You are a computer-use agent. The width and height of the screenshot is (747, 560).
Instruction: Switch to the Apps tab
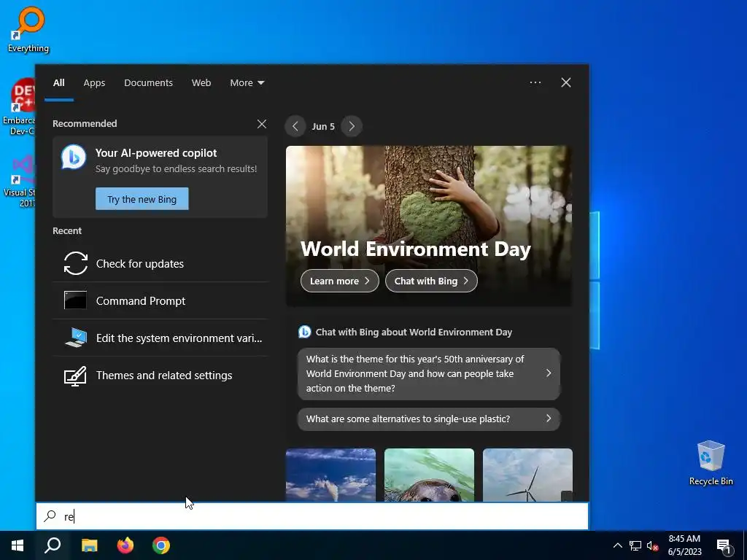(94, 83)
